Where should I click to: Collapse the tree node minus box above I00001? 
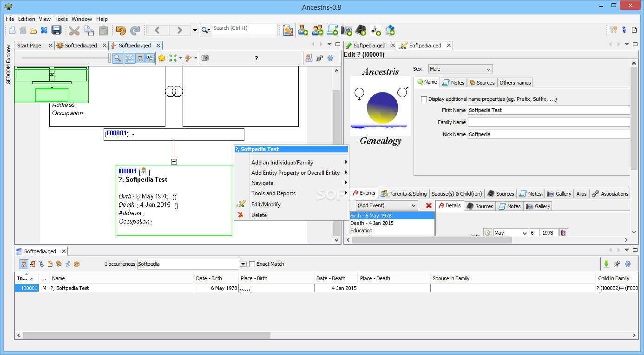174,162
